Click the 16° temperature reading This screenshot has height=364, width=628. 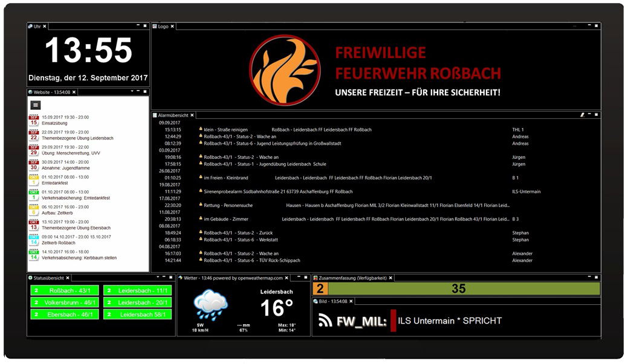277,308
